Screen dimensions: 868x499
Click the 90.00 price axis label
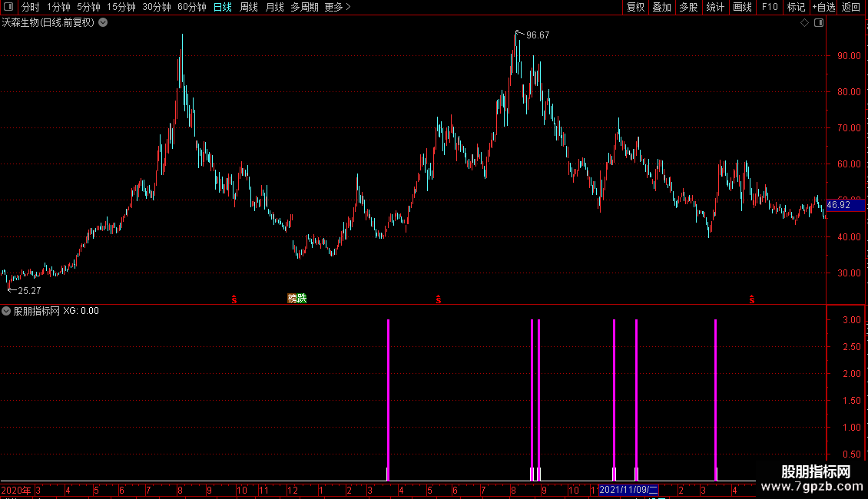pyautogui.click(x=849, y=56)
